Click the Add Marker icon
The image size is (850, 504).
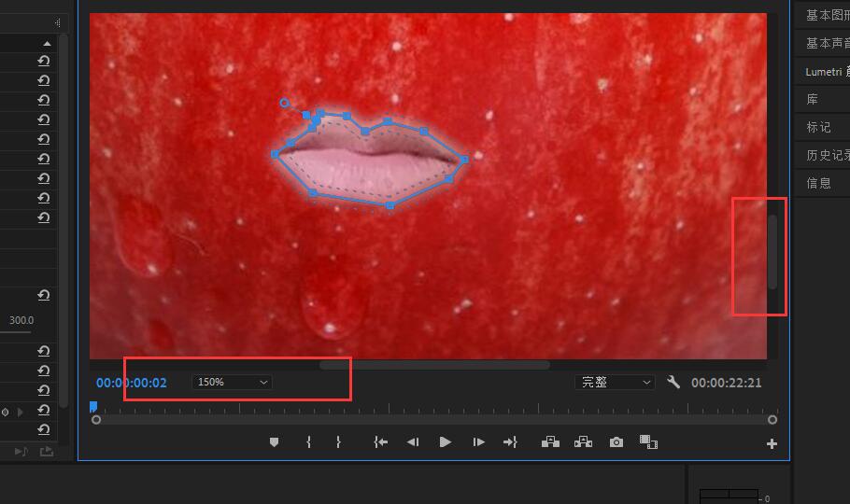point(274,442)
